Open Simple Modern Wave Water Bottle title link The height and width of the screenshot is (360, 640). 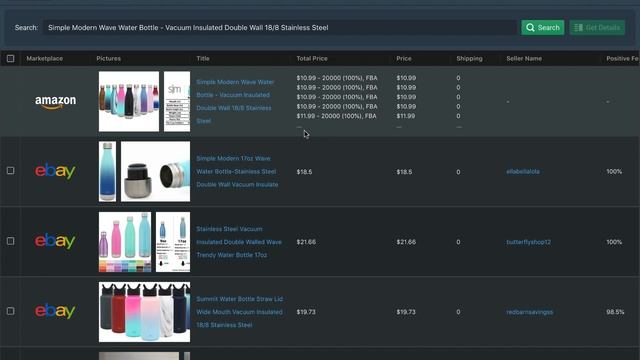[235, 101]
